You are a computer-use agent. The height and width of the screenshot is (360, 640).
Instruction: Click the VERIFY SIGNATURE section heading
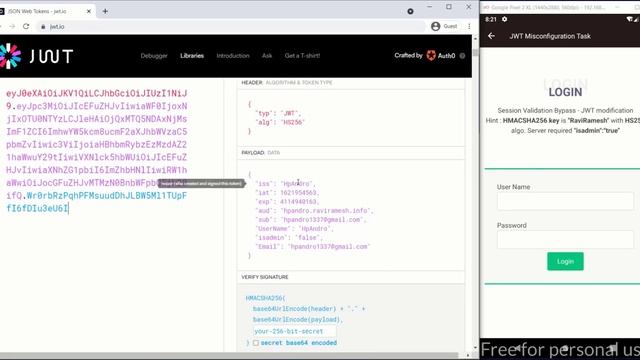pyautogui.click(x=264, y=277)
